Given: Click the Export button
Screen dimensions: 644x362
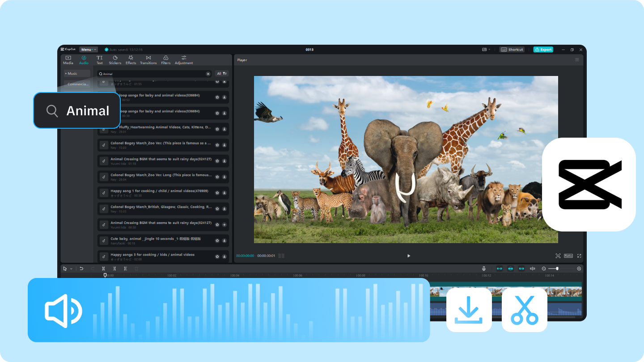Looking at the screenshot, I should pos(543,50).
